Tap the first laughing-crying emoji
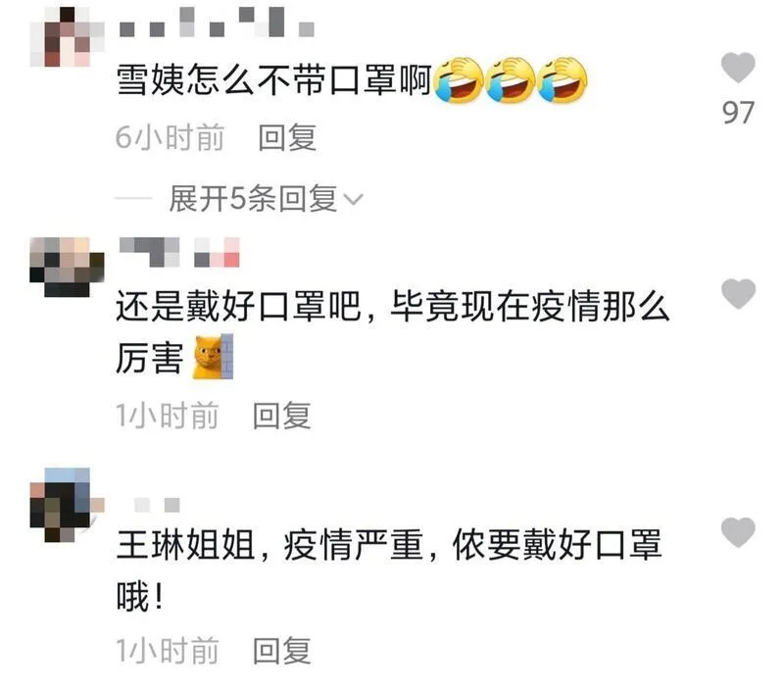 [x=459, y=80]
